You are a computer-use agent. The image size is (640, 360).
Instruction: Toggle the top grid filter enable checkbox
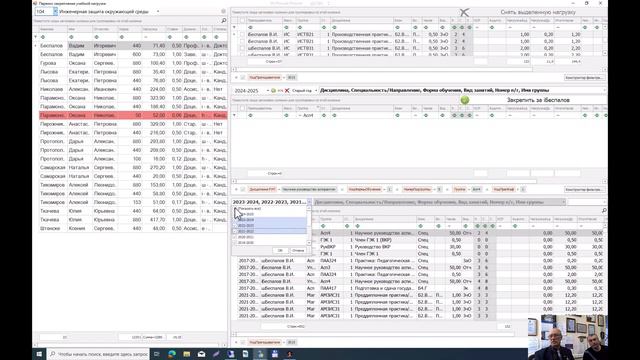point(243,77)
